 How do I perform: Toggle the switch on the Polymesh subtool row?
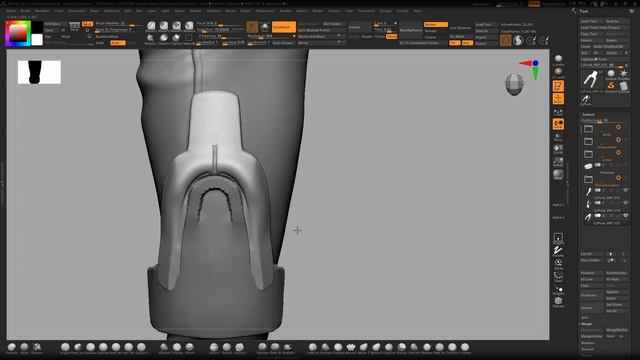coord(598,165)
